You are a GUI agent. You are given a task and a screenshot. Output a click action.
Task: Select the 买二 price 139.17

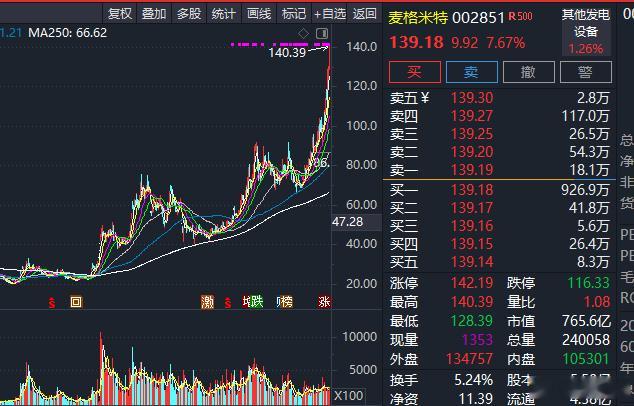tap(472, 208)
